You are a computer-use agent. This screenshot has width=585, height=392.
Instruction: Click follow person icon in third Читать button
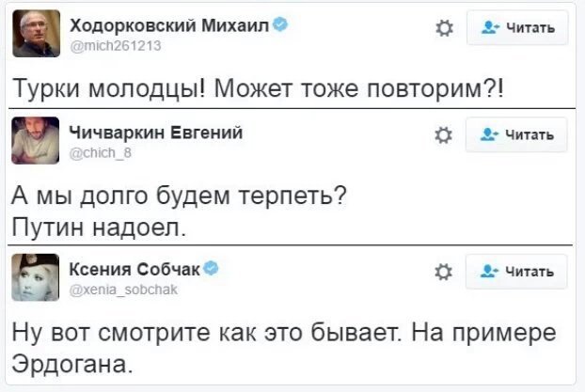(x=489, y=271)
